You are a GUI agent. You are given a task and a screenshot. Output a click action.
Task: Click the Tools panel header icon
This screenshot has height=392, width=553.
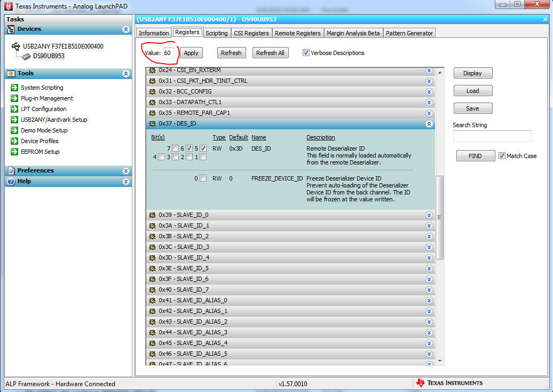[x=11, y=73]
